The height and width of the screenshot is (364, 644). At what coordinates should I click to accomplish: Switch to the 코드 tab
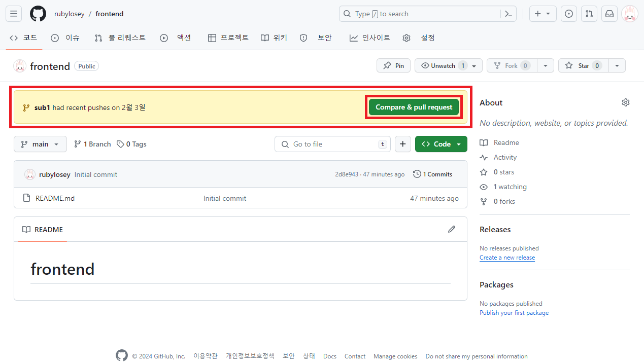[x=24, y=38]
